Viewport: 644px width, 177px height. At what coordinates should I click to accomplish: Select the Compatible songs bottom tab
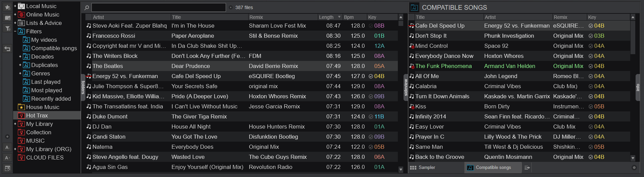click(493, 168)
